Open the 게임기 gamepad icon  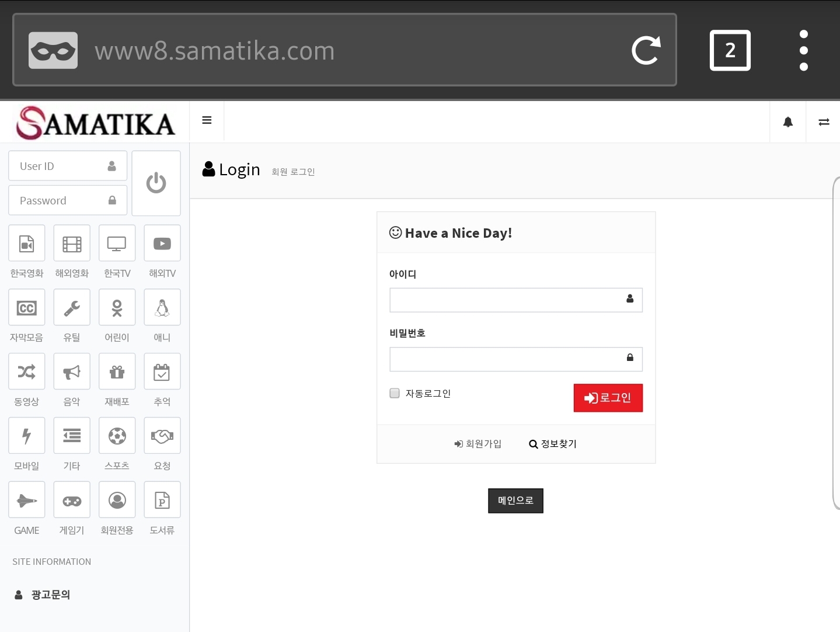[72, 500]
